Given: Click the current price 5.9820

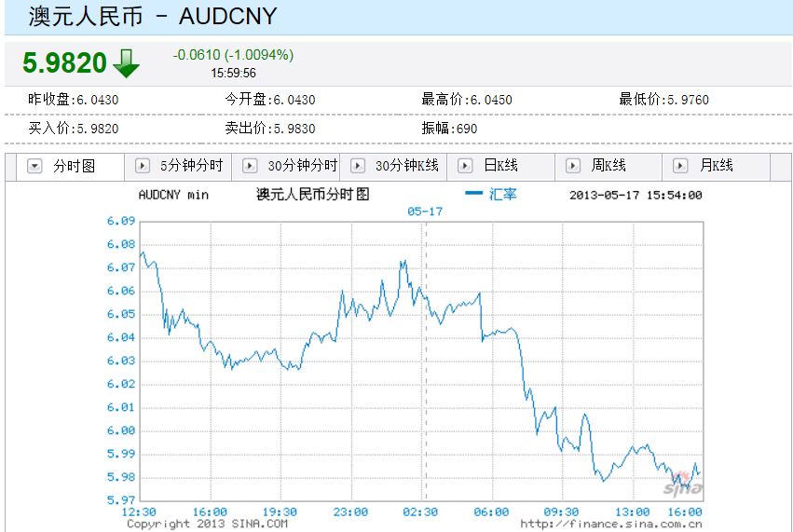Looking at the screenshot, I should (x=64, y=63).
